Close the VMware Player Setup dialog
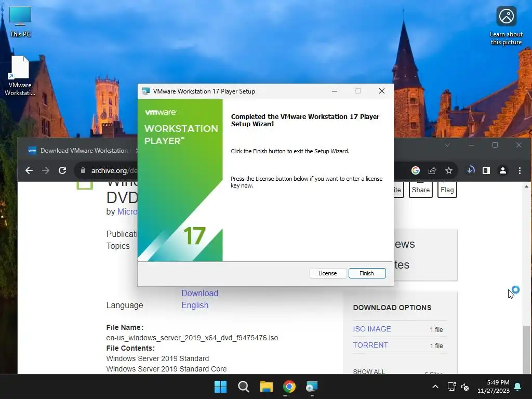The image size is (532, 399). coord(382,91)
